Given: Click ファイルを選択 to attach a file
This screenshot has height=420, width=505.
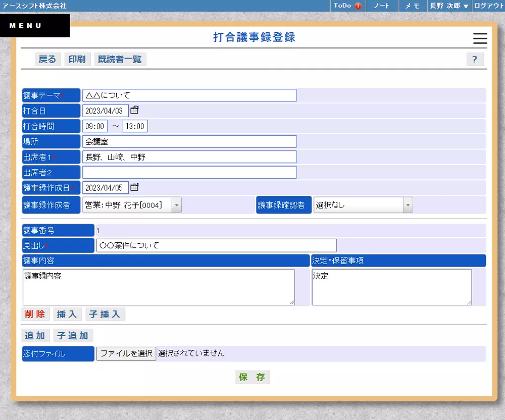Looking at the screenshot, I should click(x=126, y=353).
